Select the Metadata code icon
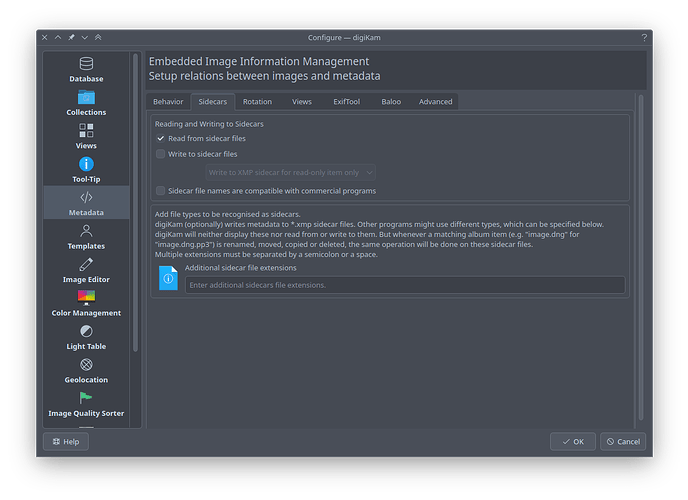Viewport: 688px width, 500px height. pyautogui.click(x=86, y=197)
